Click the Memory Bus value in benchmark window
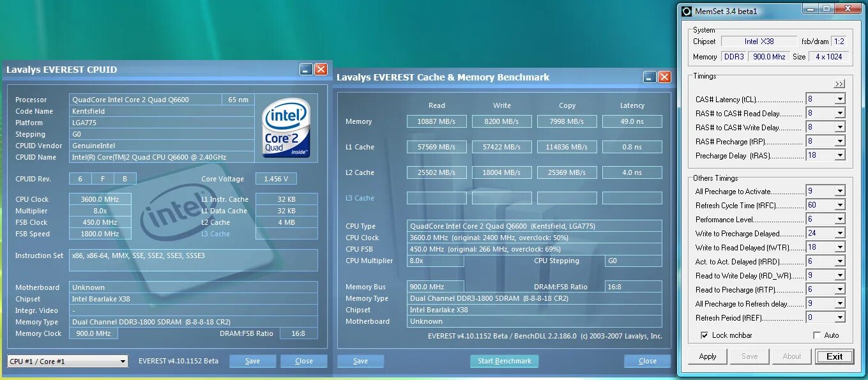The image size is (868, 380). (x=436, y=287)
